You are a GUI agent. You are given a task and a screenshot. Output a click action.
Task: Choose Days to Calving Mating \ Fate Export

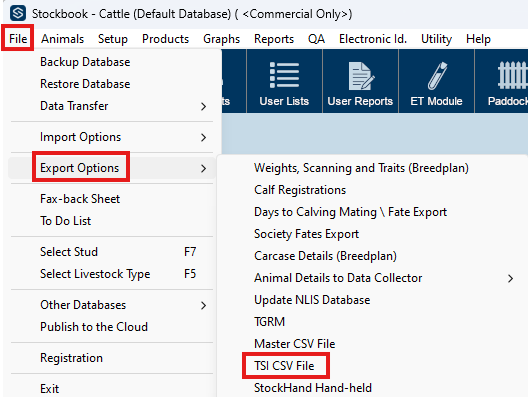coord(351,212)
